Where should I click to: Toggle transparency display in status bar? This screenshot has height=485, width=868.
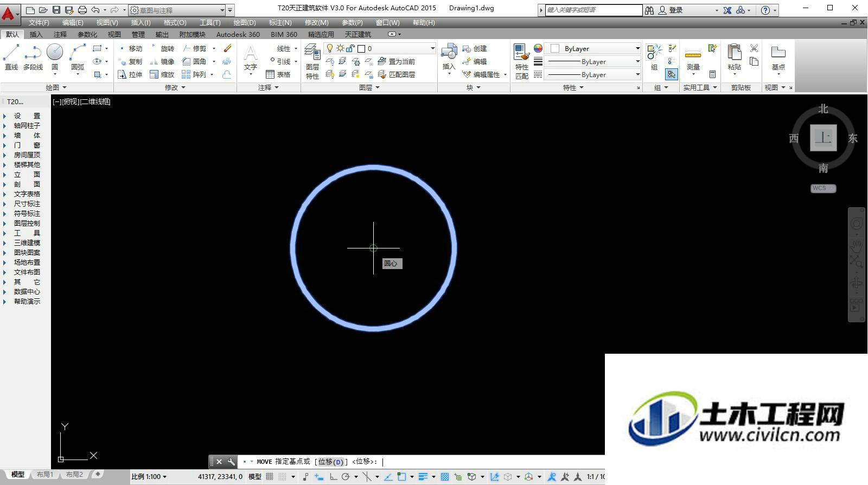445,477
